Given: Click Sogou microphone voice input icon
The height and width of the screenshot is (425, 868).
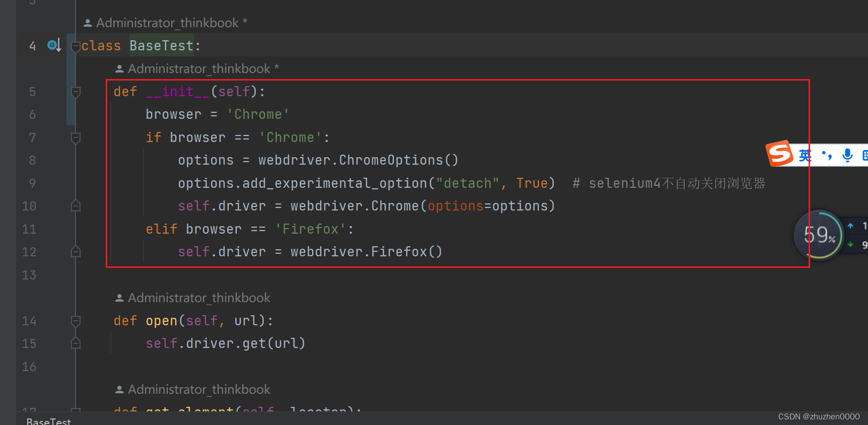Looking at the screenshot, I should tap(848, 155).
